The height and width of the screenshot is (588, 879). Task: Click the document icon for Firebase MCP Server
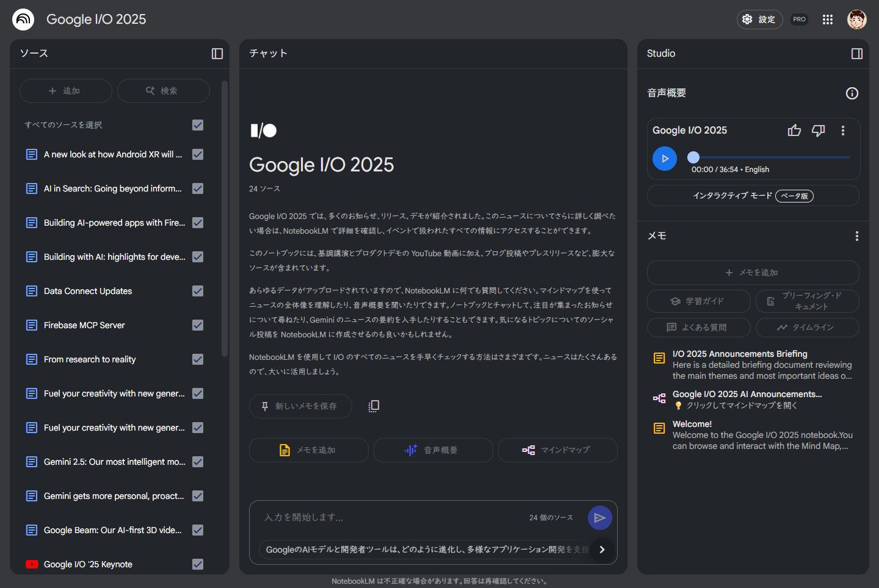click(32, 325)
